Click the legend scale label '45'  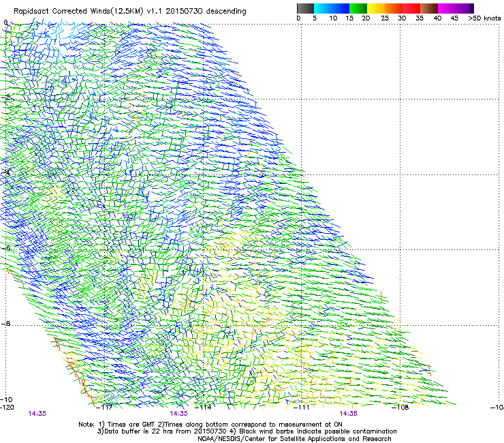tap(454, 18)
